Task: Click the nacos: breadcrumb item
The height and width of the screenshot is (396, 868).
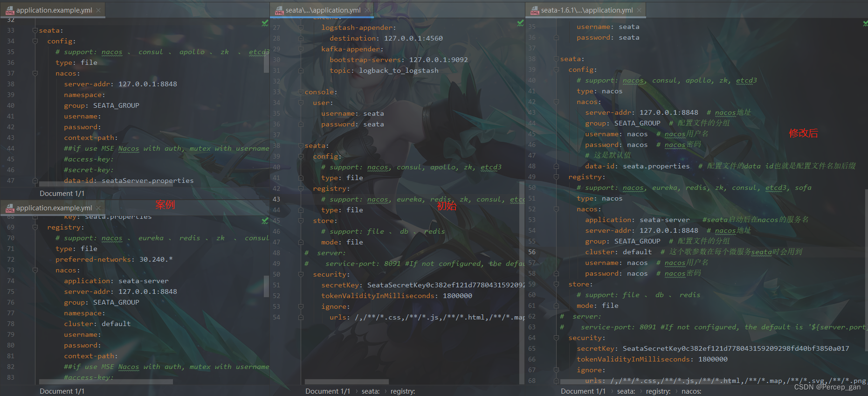Action: pos(691,391)
